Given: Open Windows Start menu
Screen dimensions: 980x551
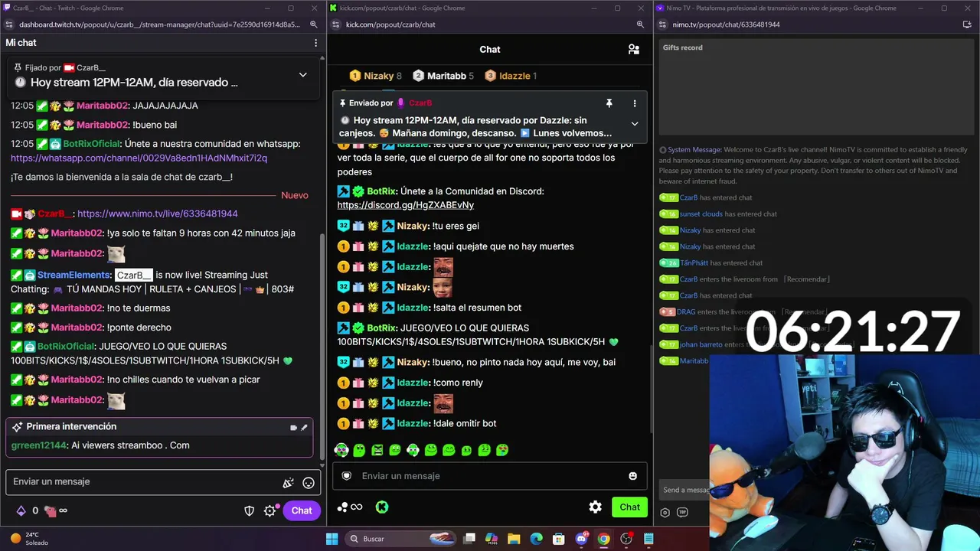Looking at the screenshot, I should [x=332, y=539].
